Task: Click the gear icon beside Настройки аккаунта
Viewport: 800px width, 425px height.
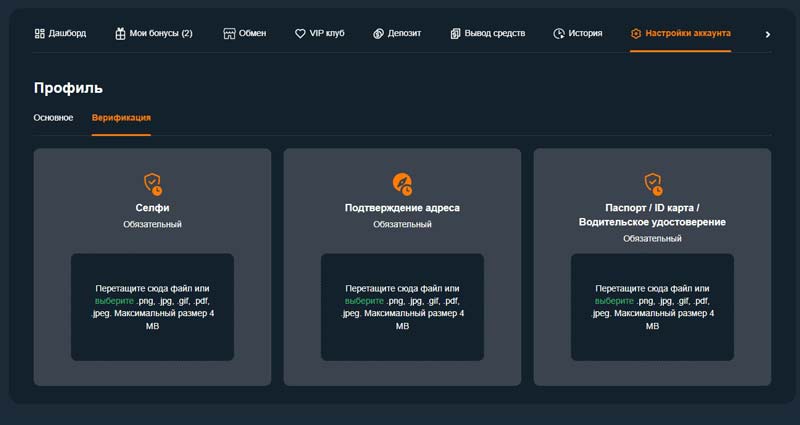Action: (636, 33)
